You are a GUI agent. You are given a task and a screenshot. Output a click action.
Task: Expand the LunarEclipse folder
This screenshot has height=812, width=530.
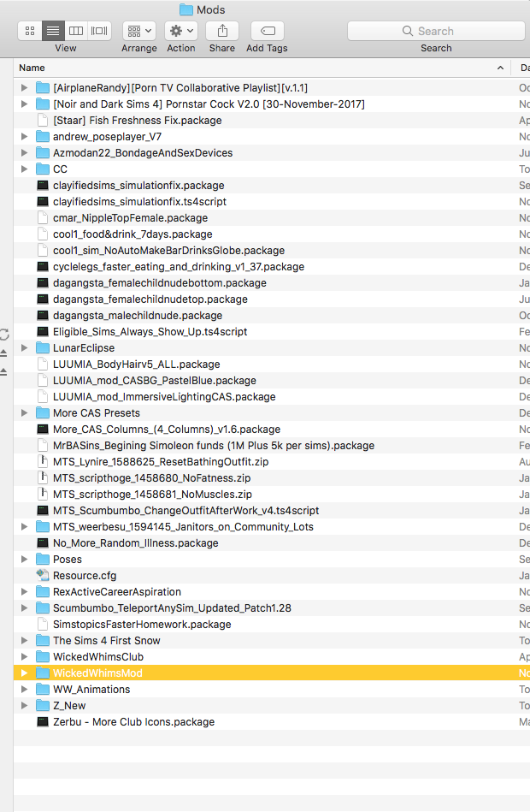pos(24,348)
